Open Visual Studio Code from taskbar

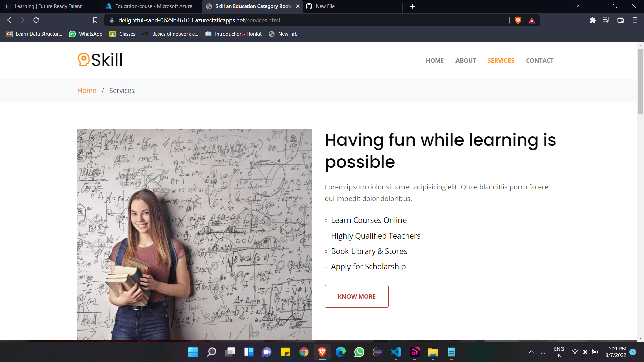coord(396,352)
